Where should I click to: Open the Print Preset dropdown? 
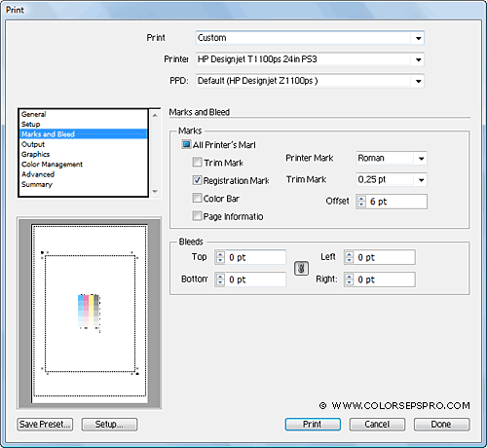tap(418, 38)
